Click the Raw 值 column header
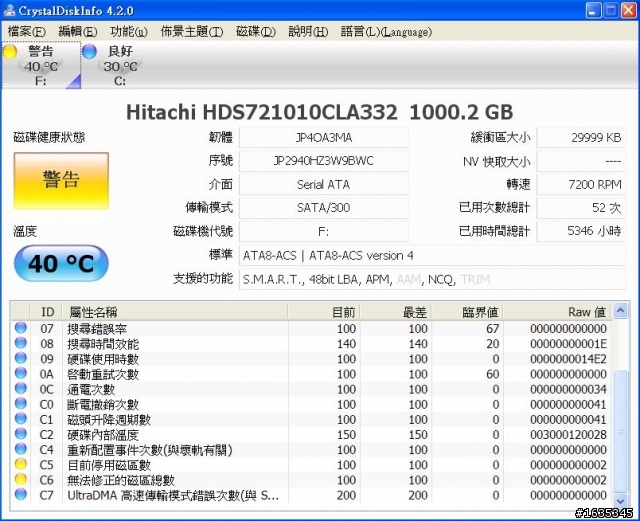The height and width of the screenshot is (521, 640). click(557, 312)
